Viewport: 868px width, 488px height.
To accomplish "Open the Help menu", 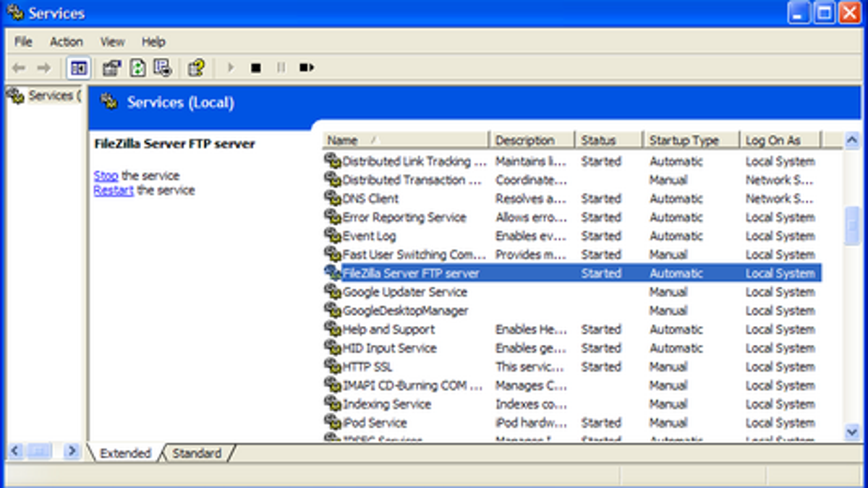I will [x=153, y=42].
